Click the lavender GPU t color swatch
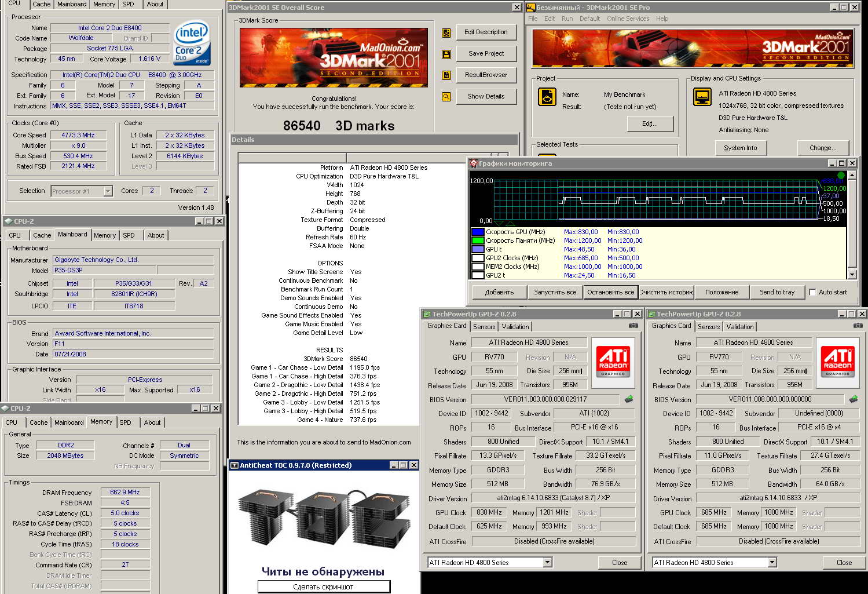 (478, 249)
